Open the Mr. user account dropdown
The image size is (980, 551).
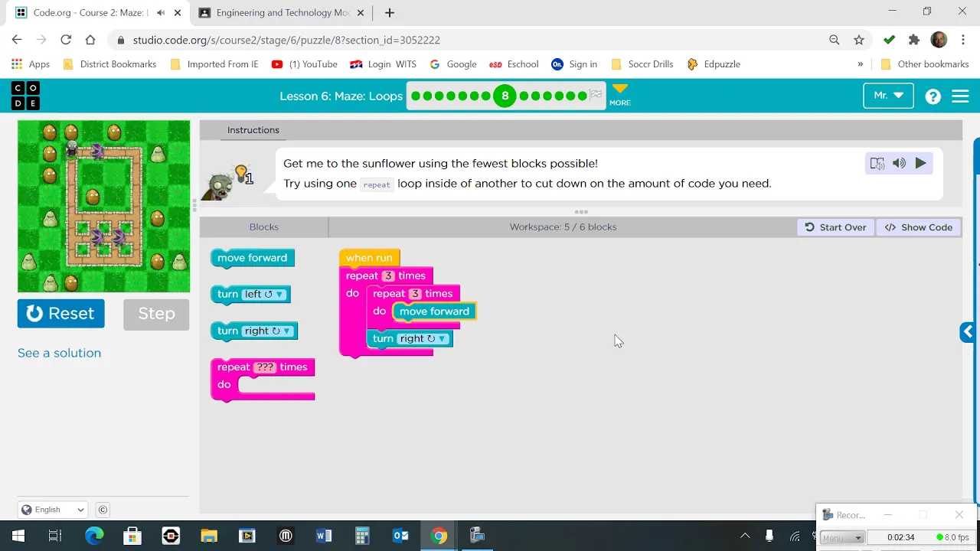888,96
